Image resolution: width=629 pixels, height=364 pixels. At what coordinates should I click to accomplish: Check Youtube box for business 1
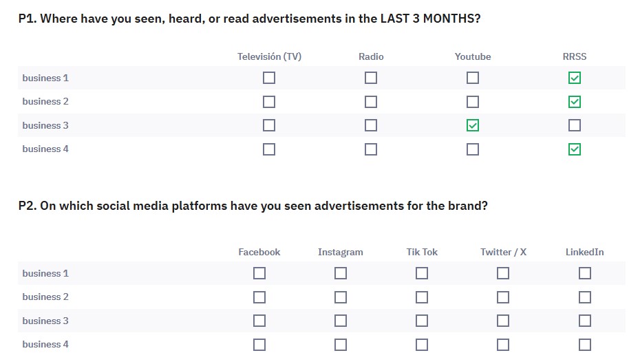pos(473,78)
